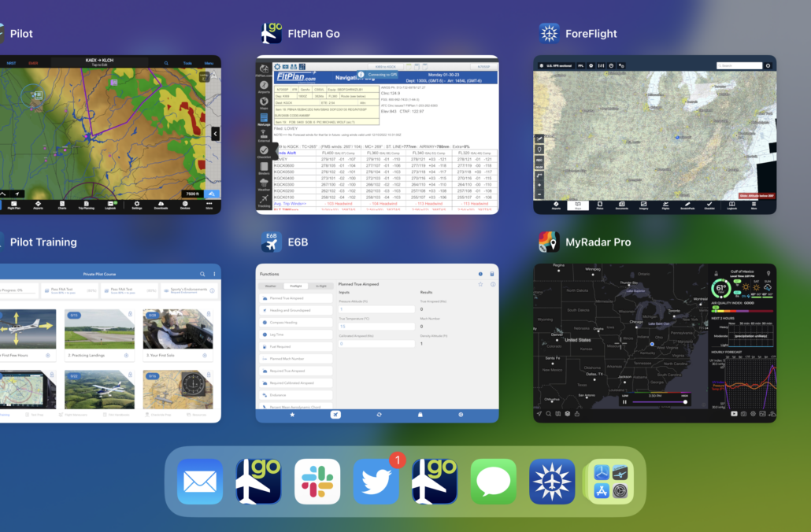Zoom in with ForeFlight plus button
Image resolution: width=811 pixels, height=532 pixels.
[x=539, y=185]
